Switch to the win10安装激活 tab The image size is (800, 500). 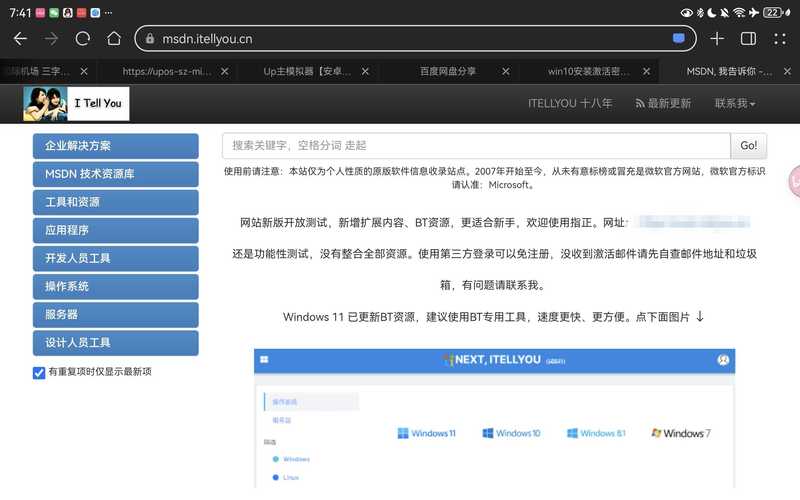tap(588, 71)
